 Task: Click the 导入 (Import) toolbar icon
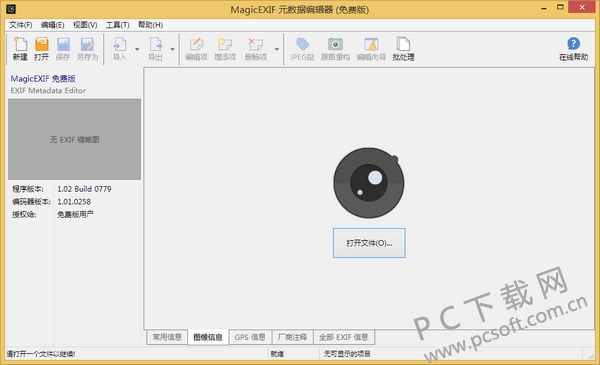(x=120, y=44)
